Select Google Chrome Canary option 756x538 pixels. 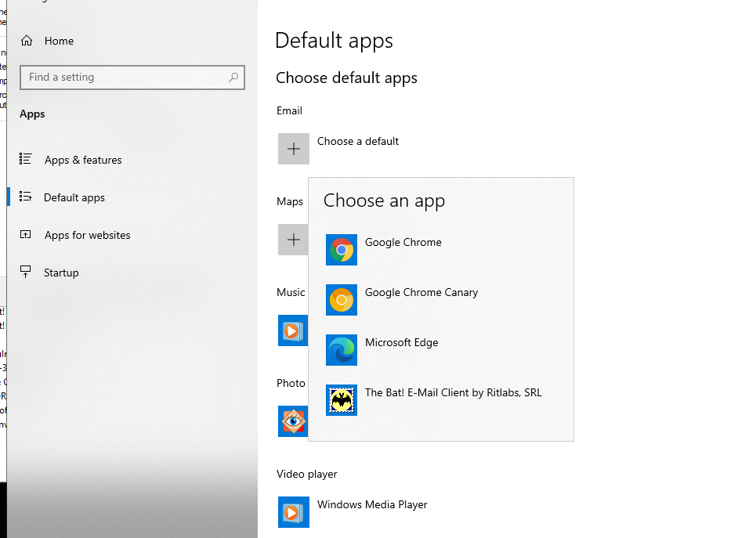coord(421,293)
